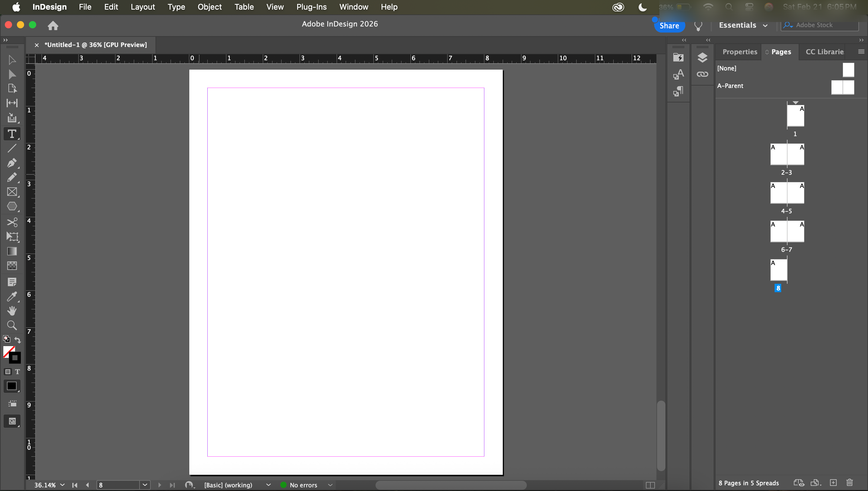Click the delete selected pages trash icon
868x491 pixels.
pyautogui.click(x=849, y=483)
